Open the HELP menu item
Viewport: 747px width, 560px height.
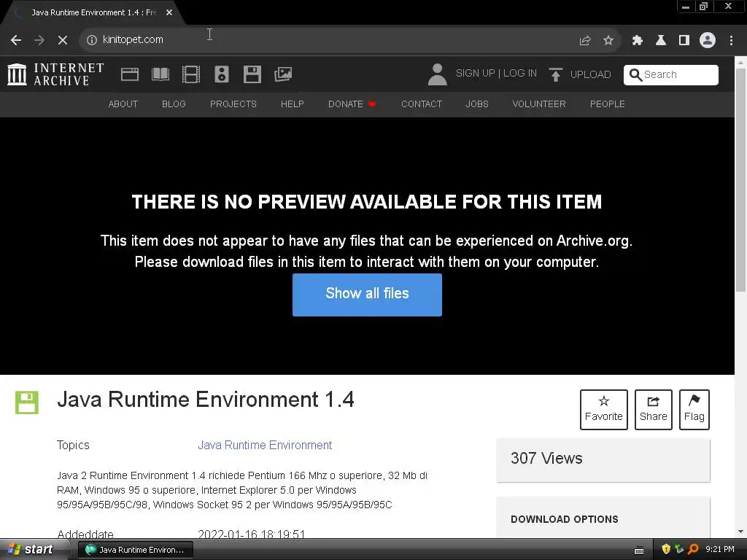[292, 104]
